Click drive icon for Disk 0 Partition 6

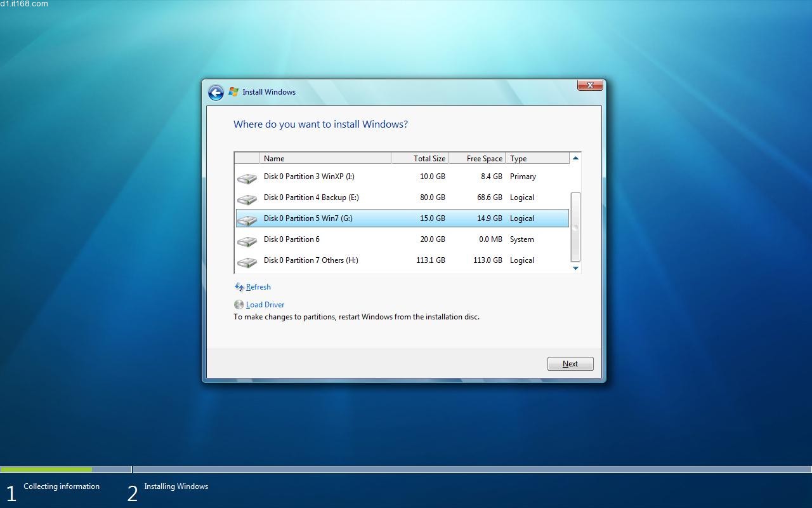pyautogui.click(x=247, y=241)
